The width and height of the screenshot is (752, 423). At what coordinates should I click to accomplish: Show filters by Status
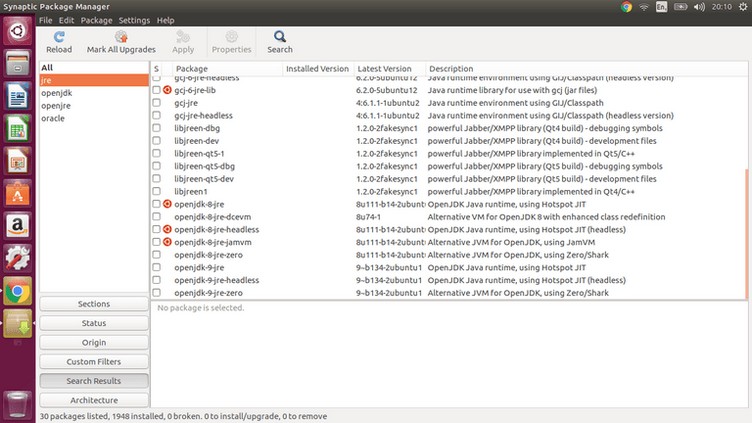(94, 323)
